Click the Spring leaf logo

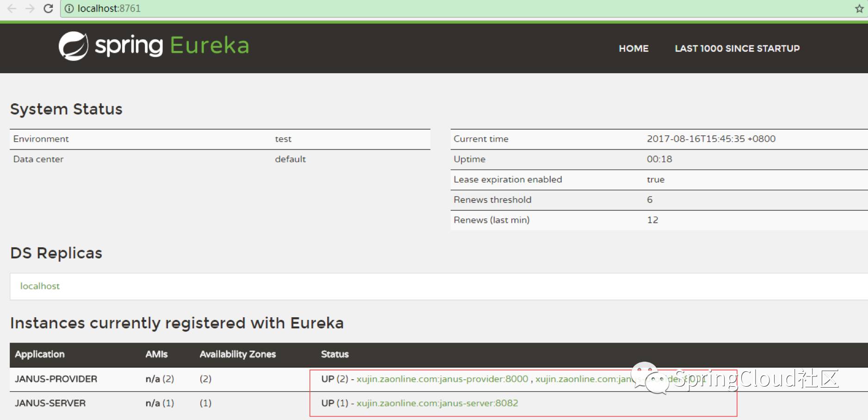pos(73,46)
